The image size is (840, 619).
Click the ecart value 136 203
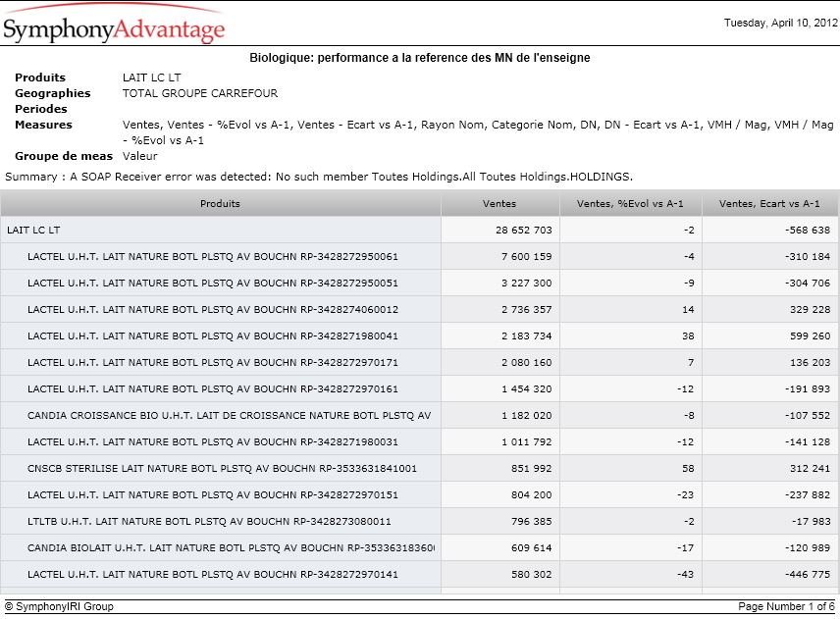point(810,363)
